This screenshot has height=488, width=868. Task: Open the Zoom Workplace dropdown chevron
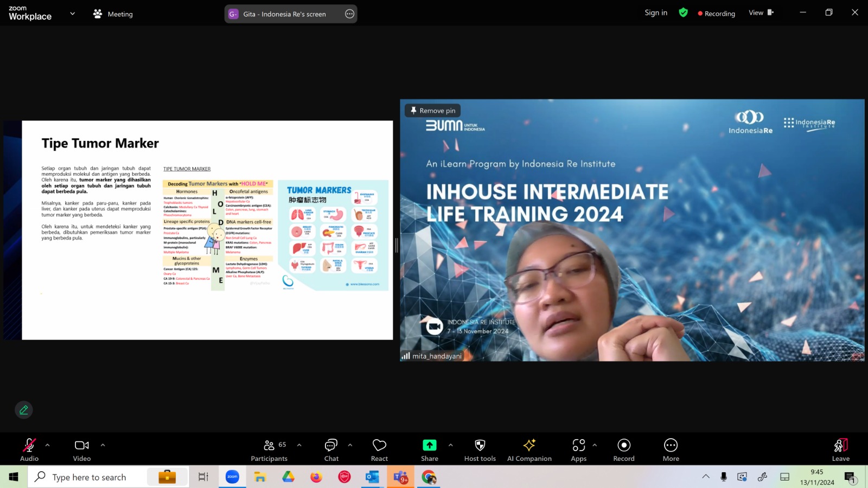73,14
